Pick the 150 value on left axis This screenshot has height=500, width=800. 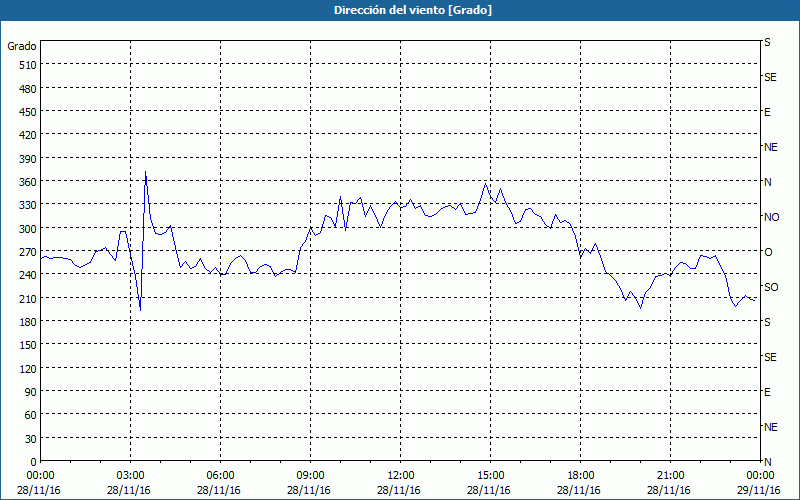click(x=28, y=345)
